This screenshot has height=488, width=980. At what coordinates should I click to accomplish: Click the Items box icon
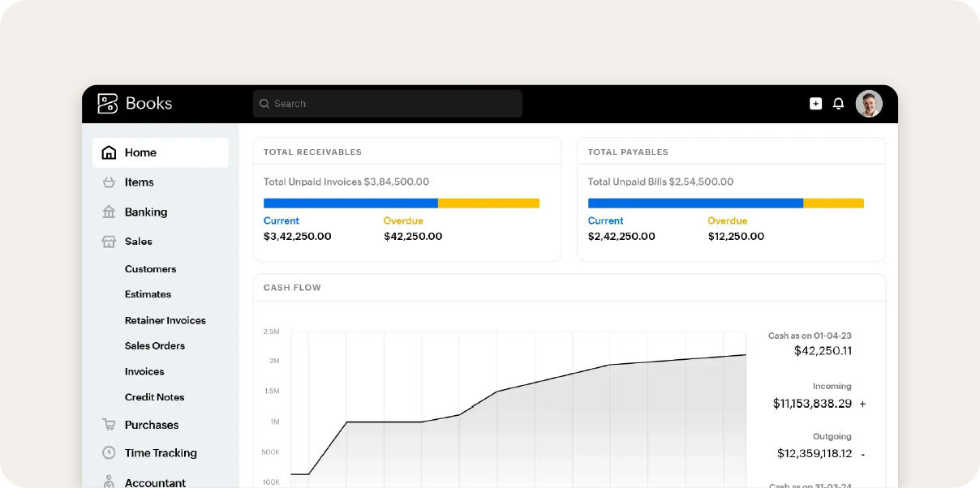(x=109, y=182)
